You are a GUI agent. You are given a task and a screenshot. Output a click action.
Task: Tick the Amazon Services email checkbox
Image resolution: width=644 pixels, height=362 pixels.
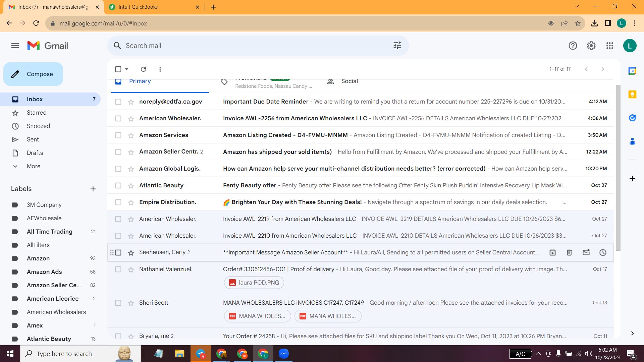pyautogui.click(x=118, y=135)
